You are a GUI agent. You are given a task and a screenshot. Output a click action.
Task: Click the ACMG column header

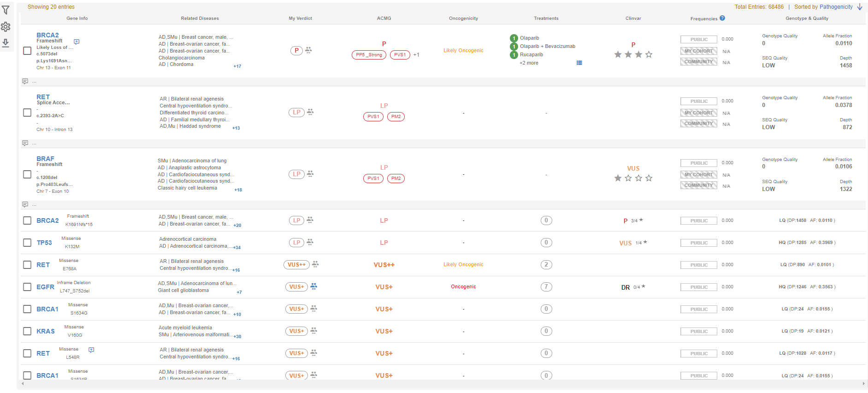(384, 18)
